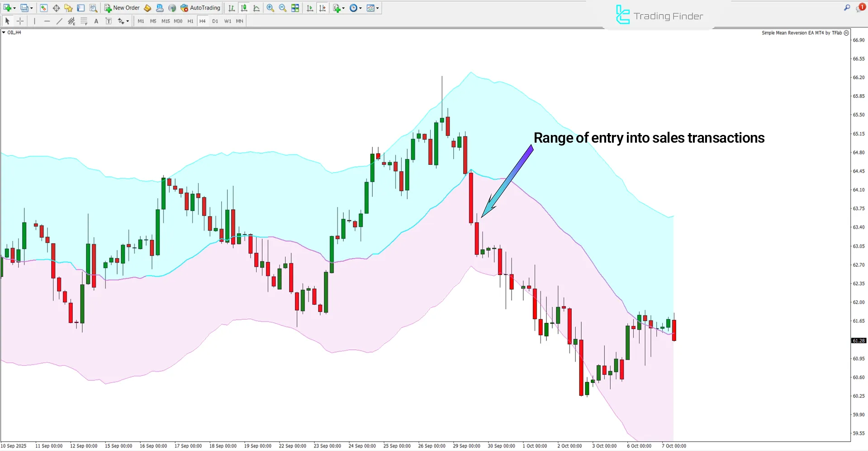This screenshot has width=868, height=451.
Task: Expand the arrows tool dropdown
Action: click(127, 21)
